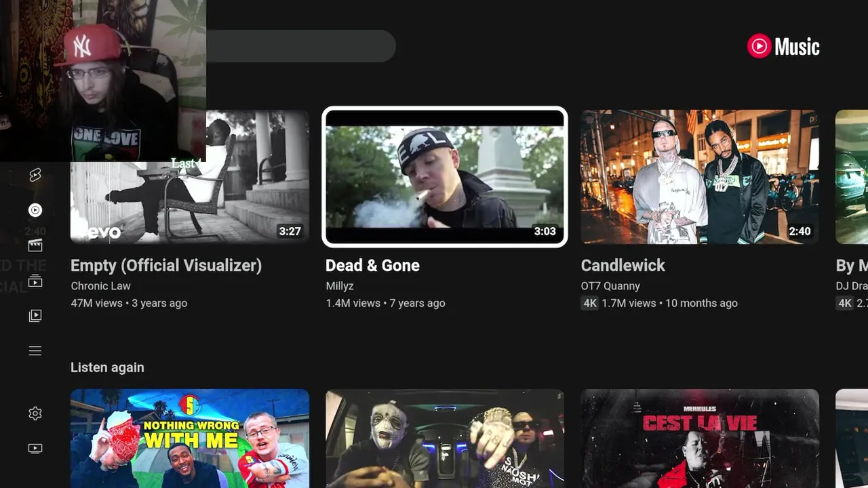Viewport: 868px width, 488px height.
Task: Click the search bar at top
Action: coord(300,46)
